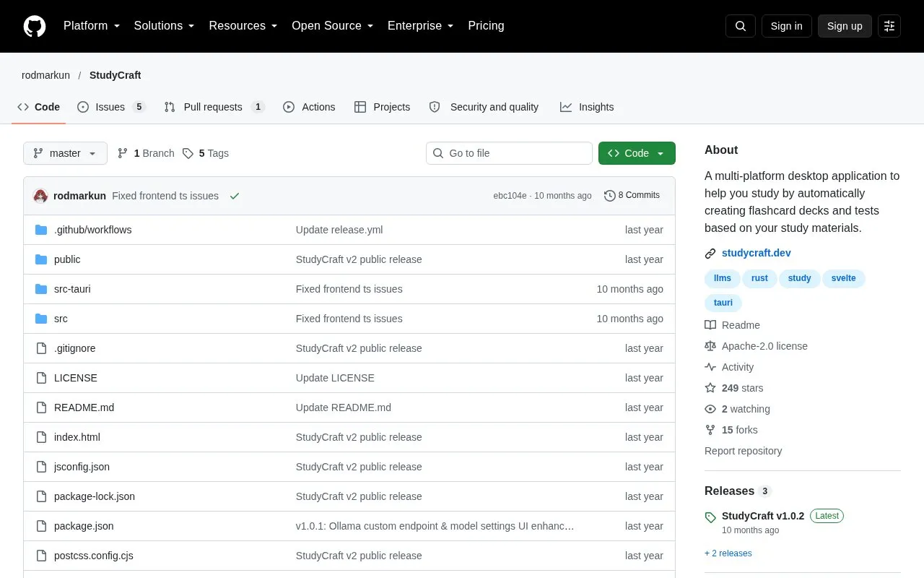Click the Sign in button
This screenshot has height=578, width=924.
(x=786, y=26)
